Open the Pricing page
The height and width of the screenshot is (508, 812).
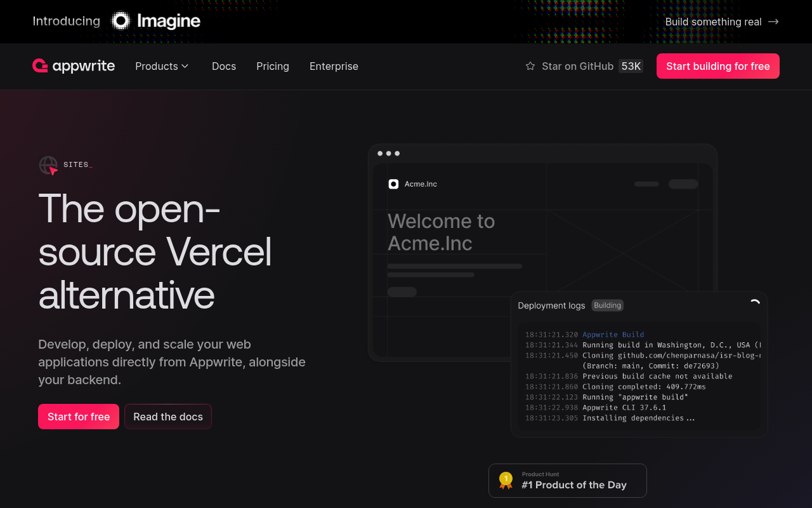click(273, 66)
